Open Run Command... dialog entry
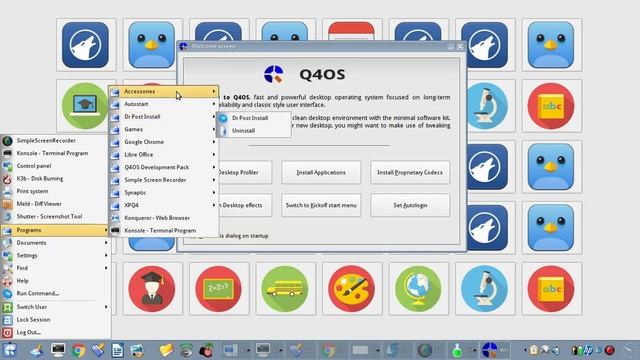The height and width of the screenshot is (360, 640). click(55, 293)
